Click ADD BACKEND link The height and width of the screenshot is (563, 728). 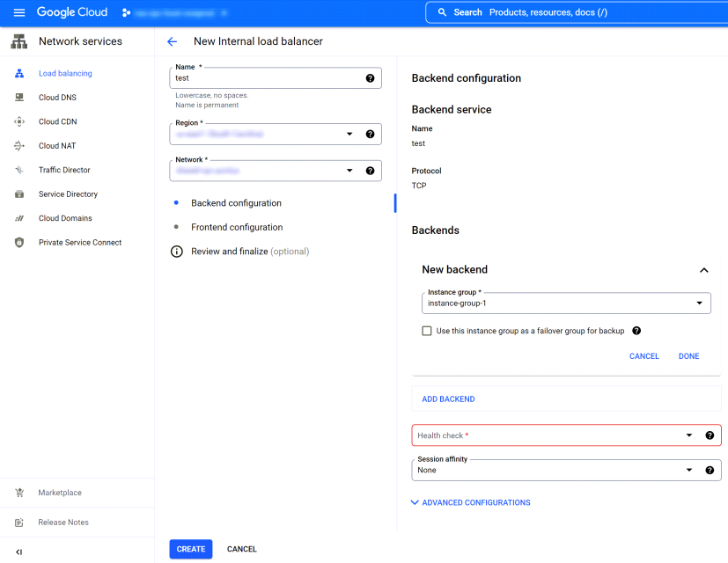pos(448,398)
